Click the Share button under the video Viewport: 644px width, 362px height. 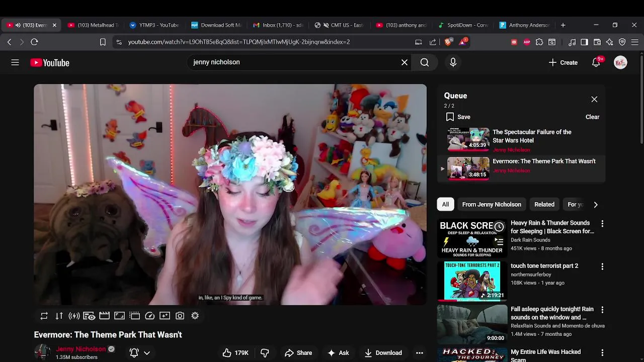(x=298, y=353)
